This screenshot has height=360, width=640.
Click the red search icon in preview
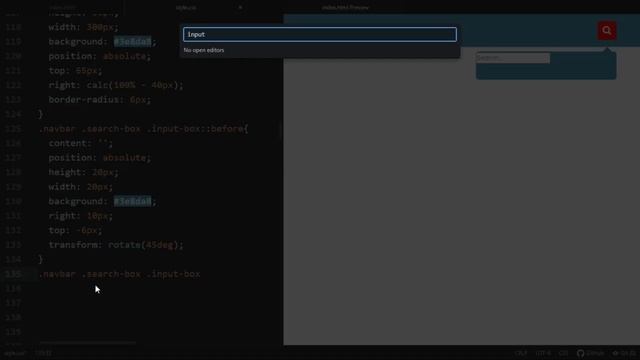point(607,31)
